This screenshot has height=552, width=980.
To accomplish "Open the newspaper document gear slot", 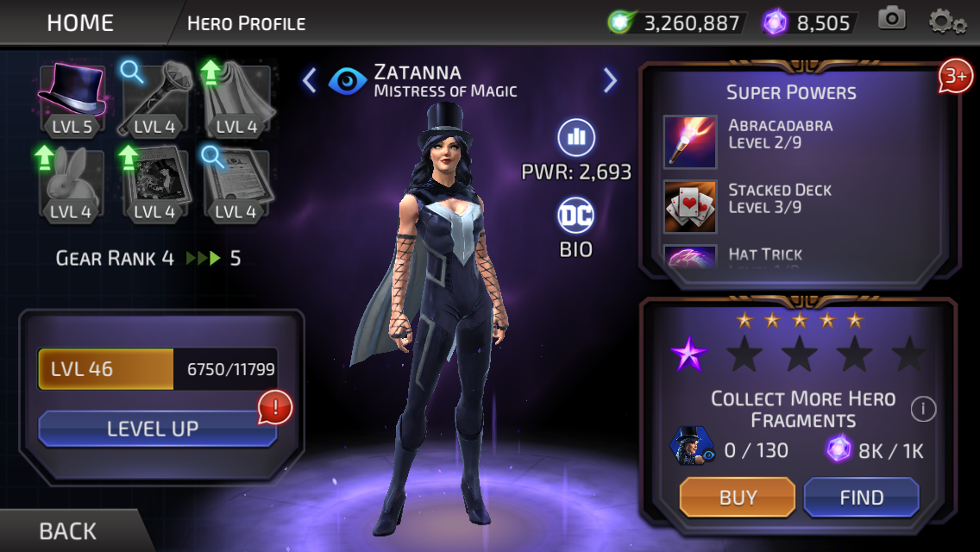I will point(236,184).
